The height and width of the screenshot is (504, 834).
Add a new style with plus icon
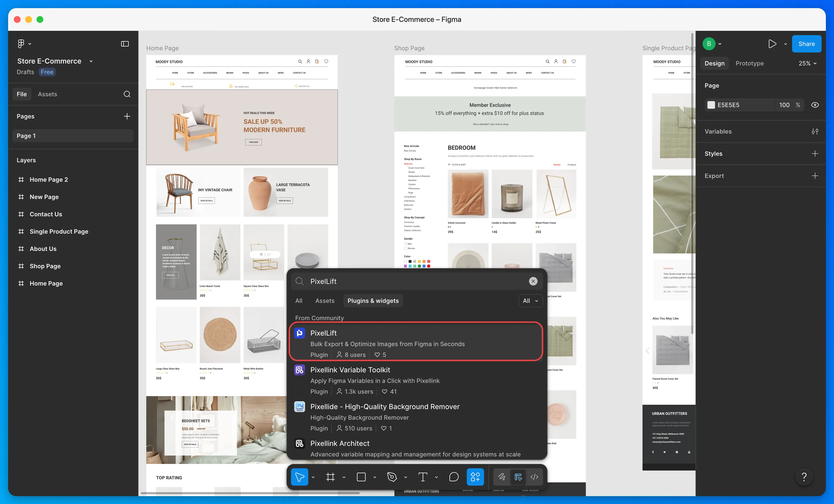[x=815, y=154]
